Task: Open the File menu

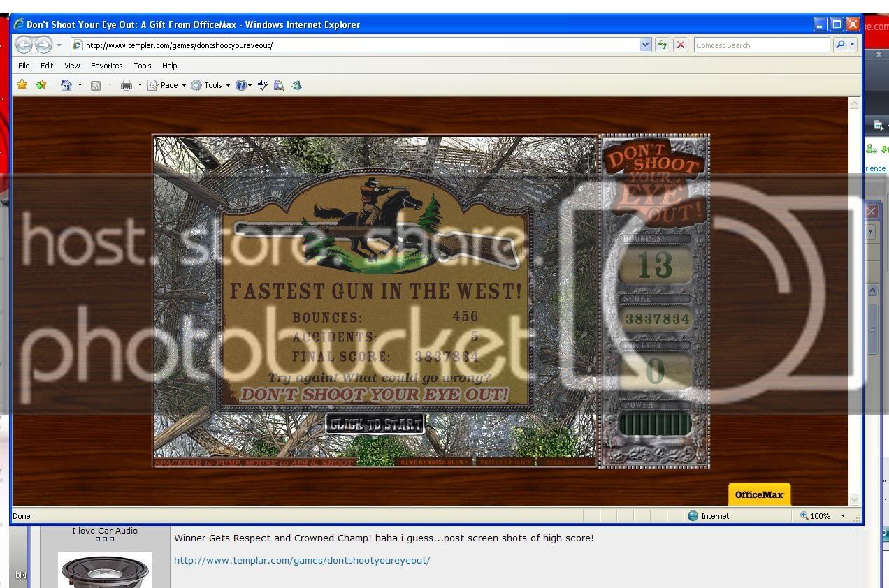Action: [24, 66]
